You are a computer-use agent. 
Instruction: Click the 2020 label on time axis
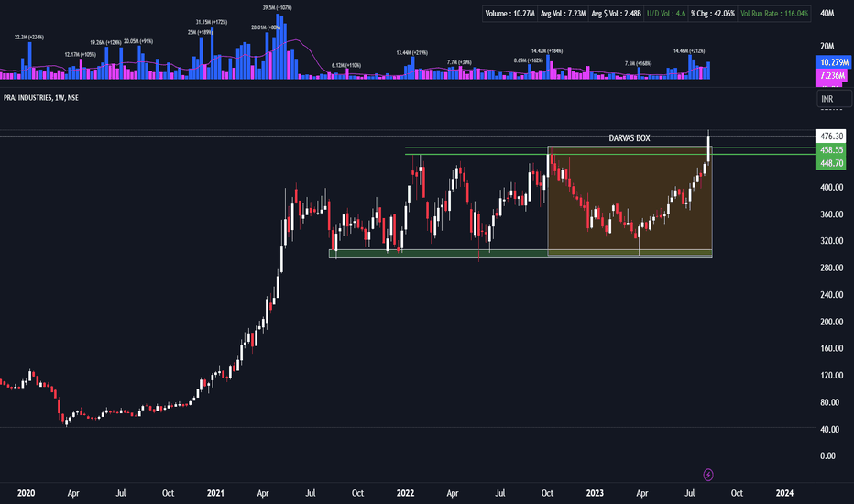26,493
